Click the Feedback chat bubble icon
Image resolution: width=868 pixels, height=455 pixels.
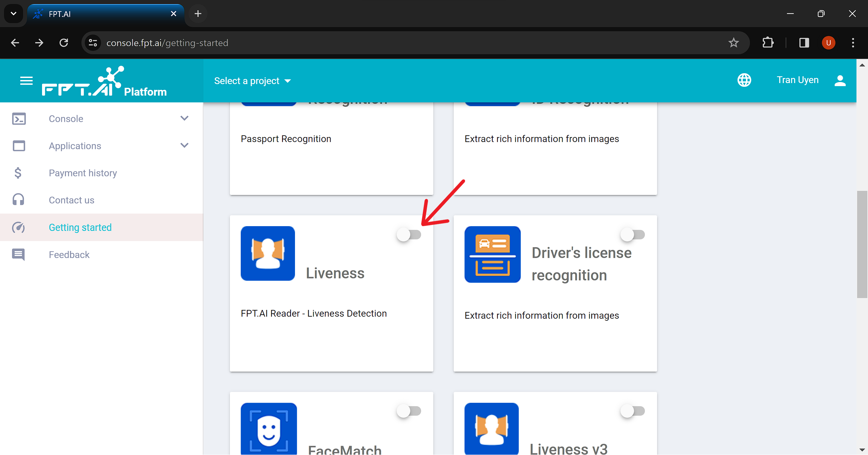click(x=18, y=255)
